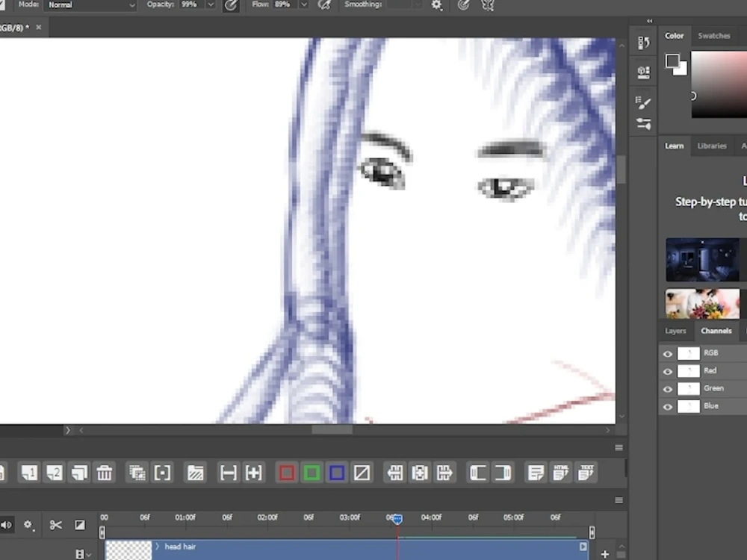747x560 pixels.
Task: Toggle Red channel visibility
Action: (667, 370)
